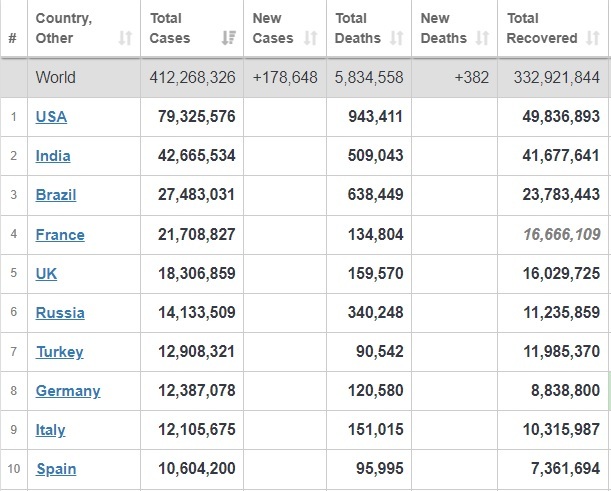Select UK total cases 18,306,859
The image size is (611, 491).
point(197,274)
